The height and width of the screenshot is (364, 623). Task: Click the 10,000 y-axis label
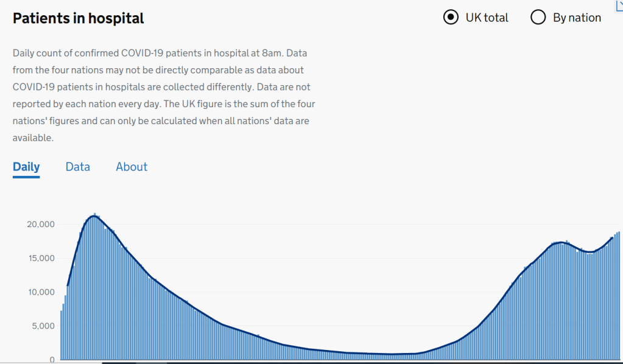(x=41, y=292)
